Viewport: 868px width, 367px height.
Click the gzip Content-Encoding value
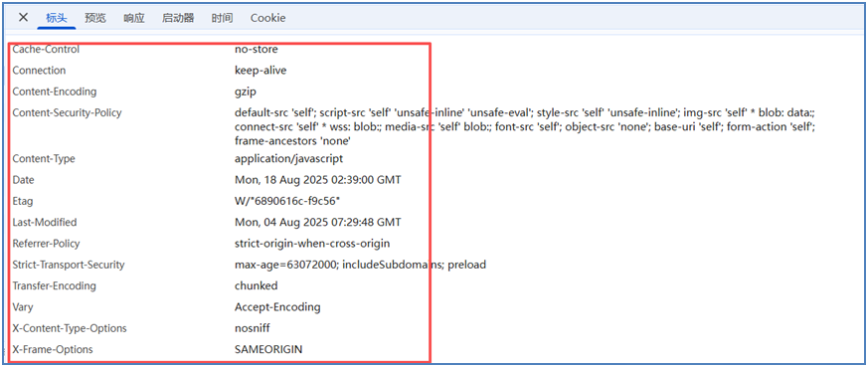tap(246, 92)
